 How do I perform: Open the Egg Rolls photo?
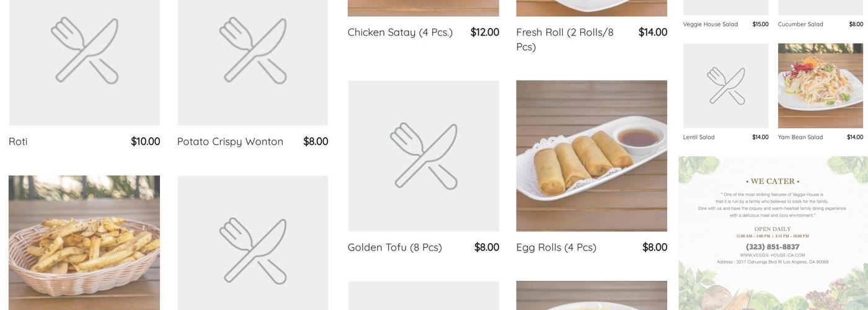(591, 156)
